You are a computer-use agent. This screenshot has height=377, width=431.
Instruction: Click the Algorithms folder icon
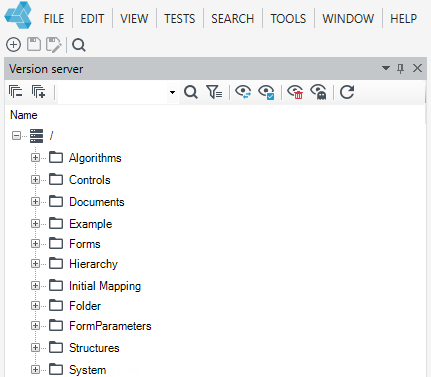56,157
